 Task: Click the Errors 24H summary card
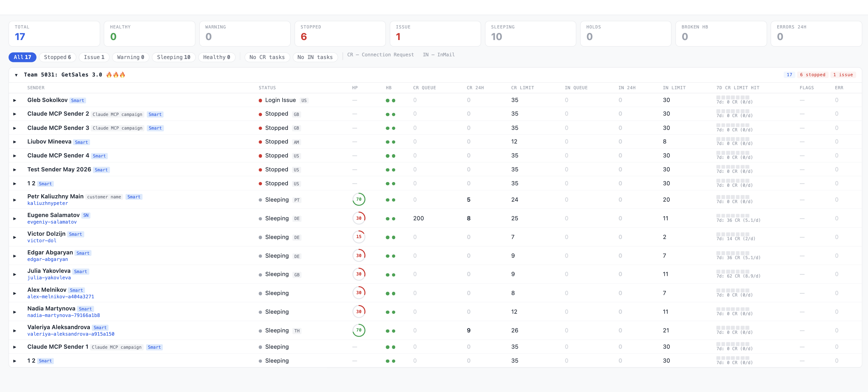[x=816, y=34]
